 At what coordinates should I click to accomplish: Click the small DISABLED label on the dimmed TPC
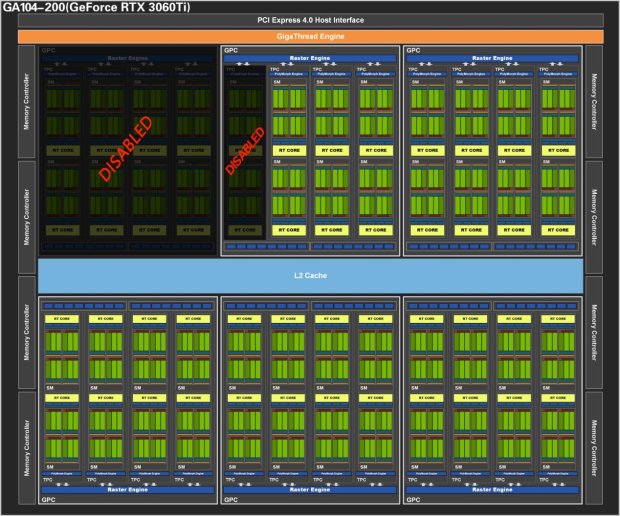245,151
